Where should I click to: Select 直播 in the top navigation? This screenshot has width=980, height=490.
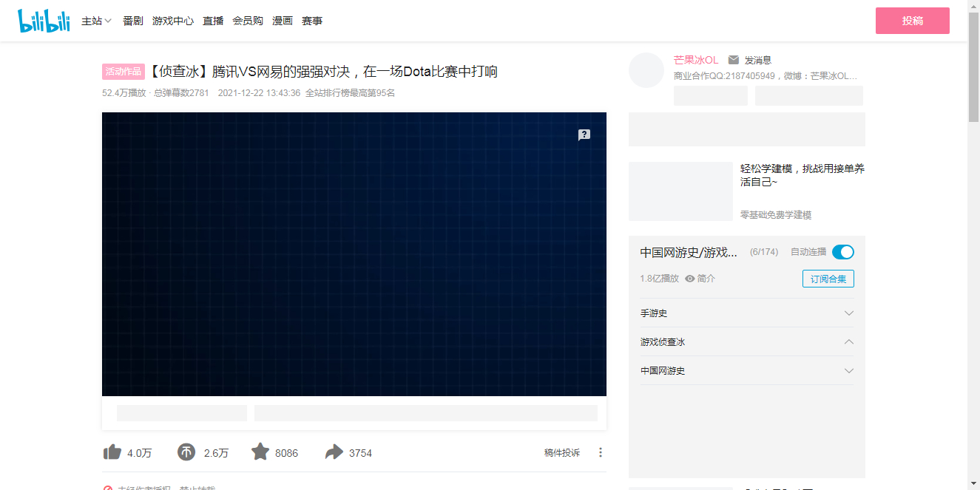click(x=213, y=21)
